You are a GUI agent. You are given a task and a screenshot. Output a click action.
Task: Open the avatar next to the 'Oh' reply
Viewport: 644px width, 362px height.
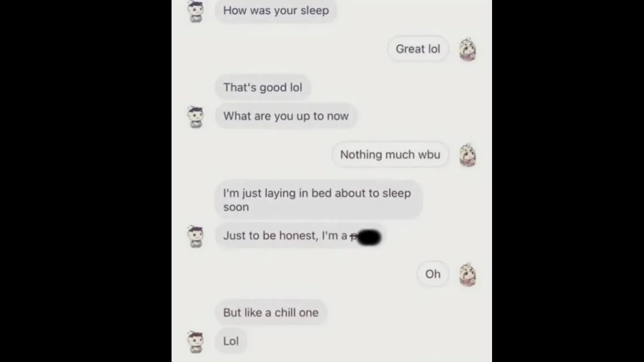[468, 275]
